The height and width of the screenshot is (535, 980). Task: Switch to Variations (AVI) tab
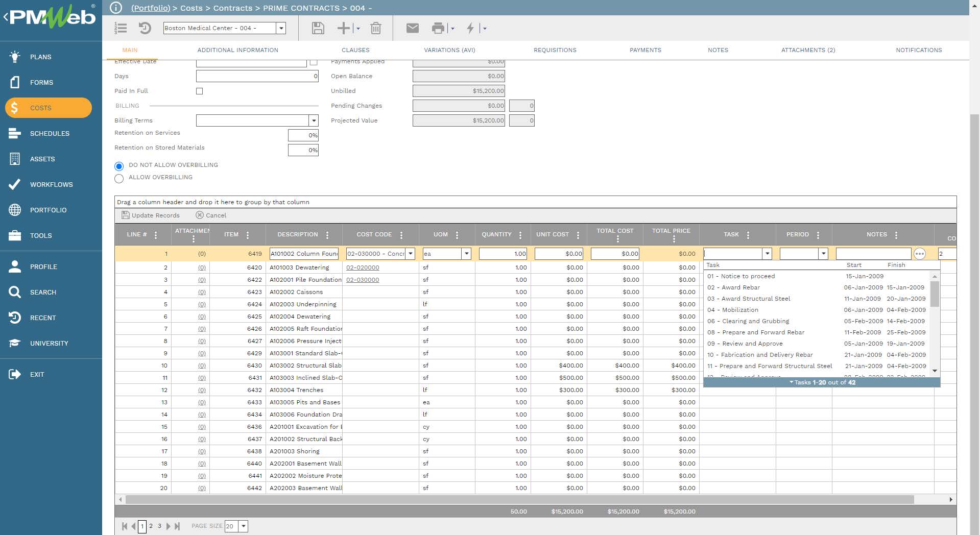point(449,50)
